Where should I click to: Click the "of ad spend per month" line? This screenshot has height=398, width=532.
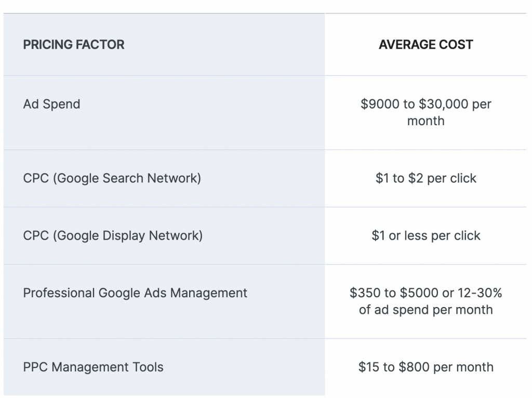pos(425,310)
